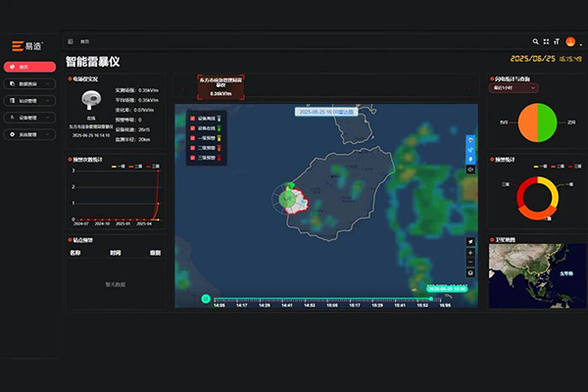
Task: Toggle the yellow 一级 legend in donut panel
Action: (540, 167)
